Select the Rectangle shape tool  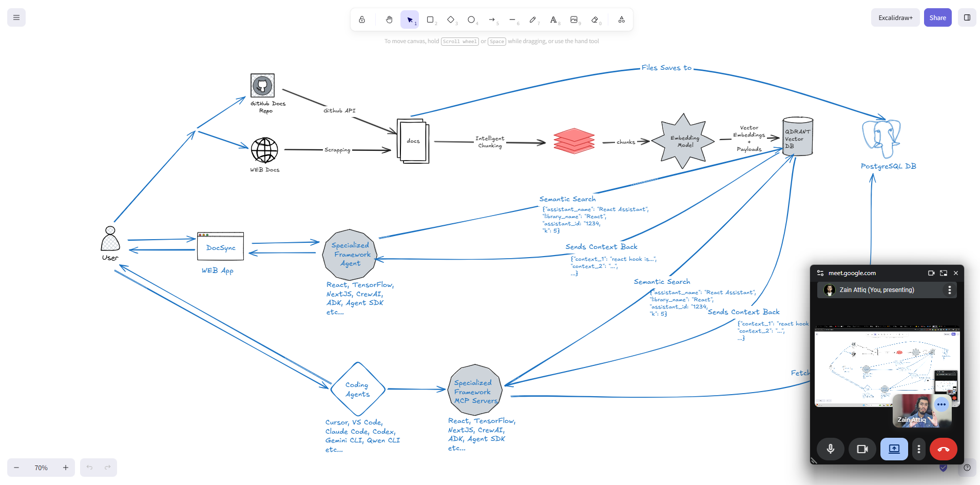click(430, 20)
